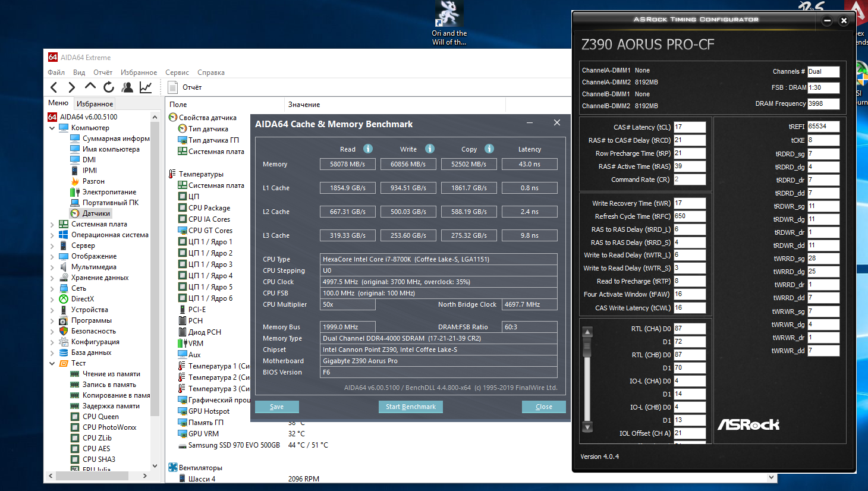Click the Four Activate Window (tFAW) field
Screen dimensions: 868x491
point(690,294)
